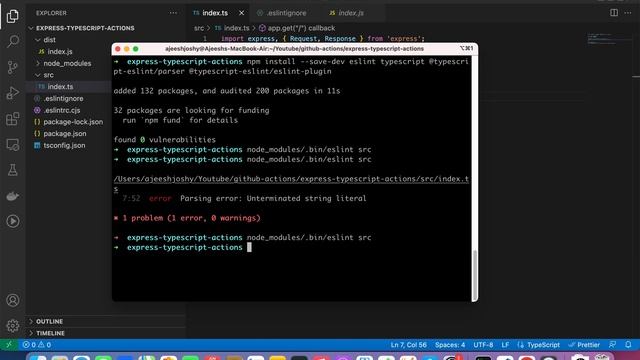This screenshot has height=360, width=640.
Task: Click the terminal window title bar text
Action: tap(294, 49)
